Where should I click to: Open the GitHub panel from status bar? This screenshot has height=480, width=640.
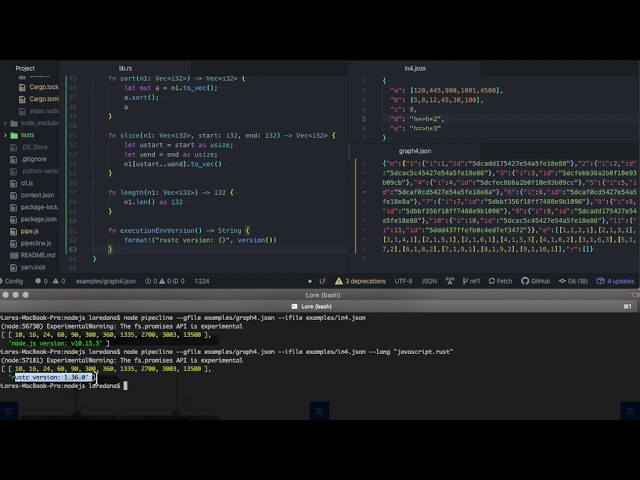coord(536,281)
